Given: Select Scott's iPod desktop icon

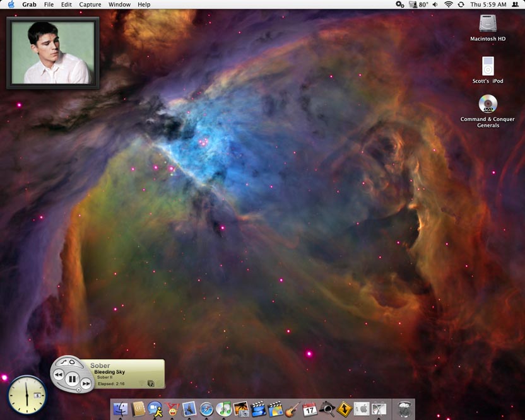Looking at the screenshot, I should 488,70.
